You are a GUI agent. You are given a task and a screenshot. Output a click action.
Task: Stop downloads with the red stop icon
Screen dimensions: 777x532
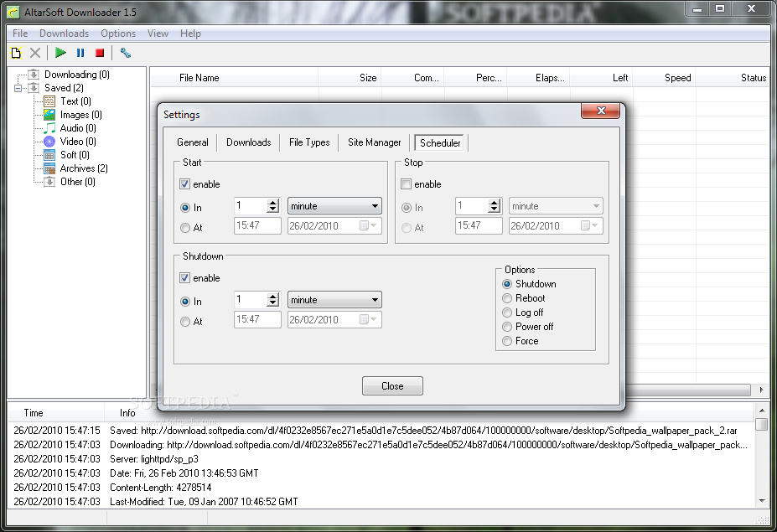click(x=100, y=53)
